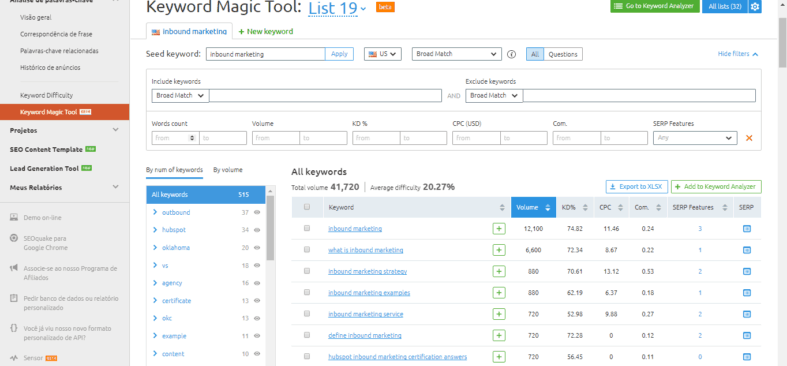
Task: Click the Volume 'from' filter field
Action: point(276,138)
